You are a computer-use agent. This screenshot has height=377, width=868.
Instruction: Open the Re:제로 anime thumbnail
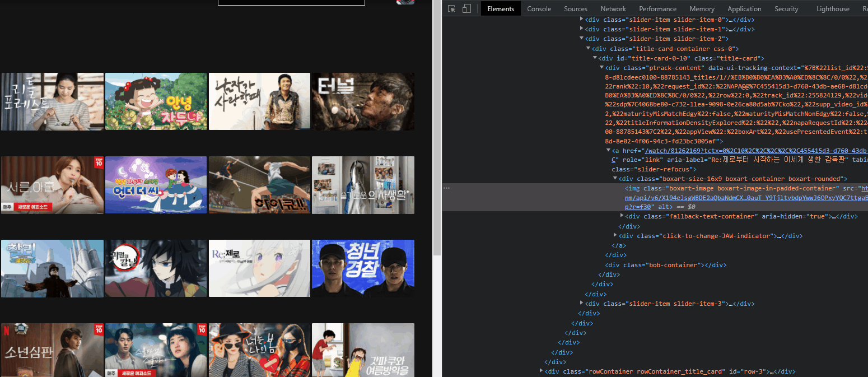click(259, 268)
